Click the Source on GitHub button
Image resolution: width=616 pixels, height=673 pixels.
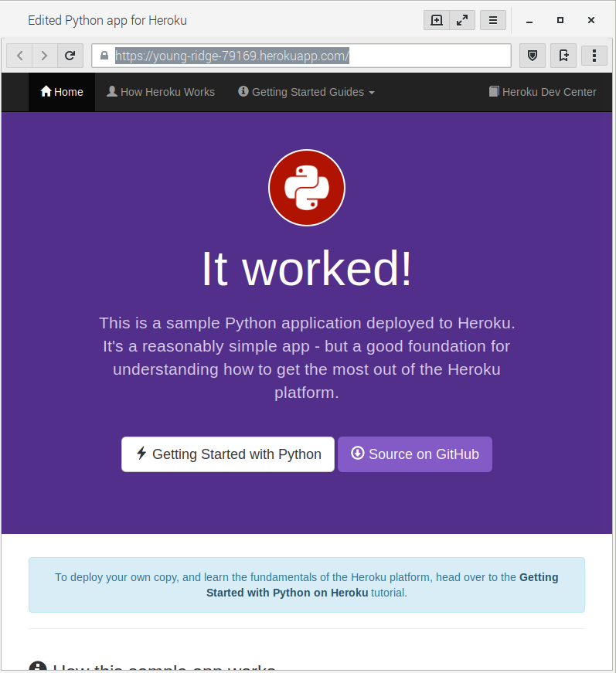(x=415, y=454)
